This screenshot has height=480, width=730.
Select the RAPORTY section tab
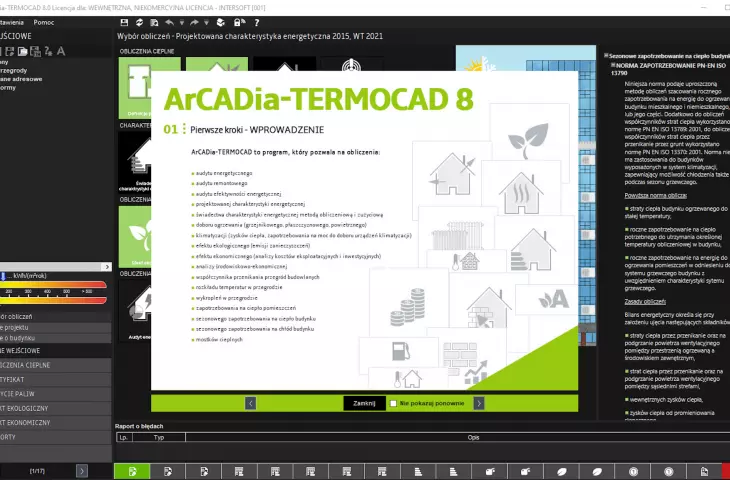55,437
